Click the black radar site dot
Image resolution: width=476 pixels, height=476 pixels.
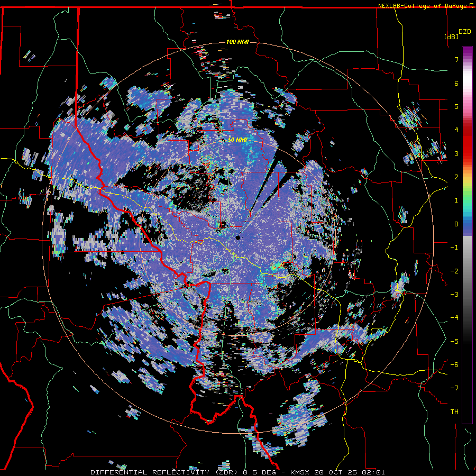coord(237,237)
